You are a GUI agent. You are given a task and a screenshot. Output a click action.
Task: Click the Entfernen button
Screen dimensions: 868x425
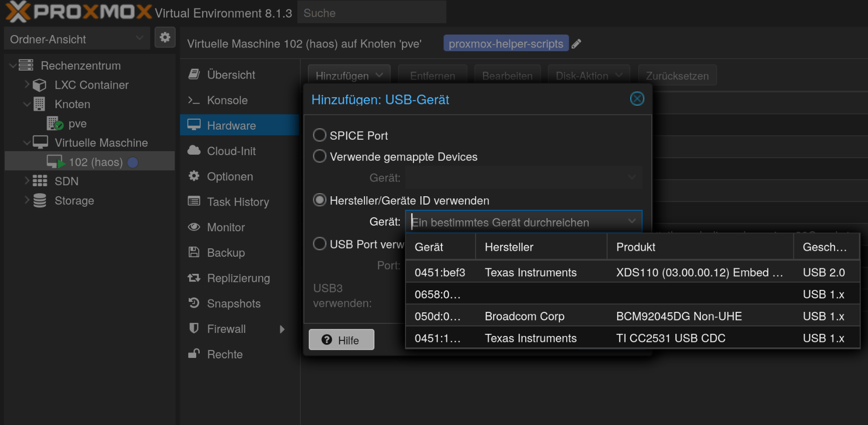(x=432, y=76)
